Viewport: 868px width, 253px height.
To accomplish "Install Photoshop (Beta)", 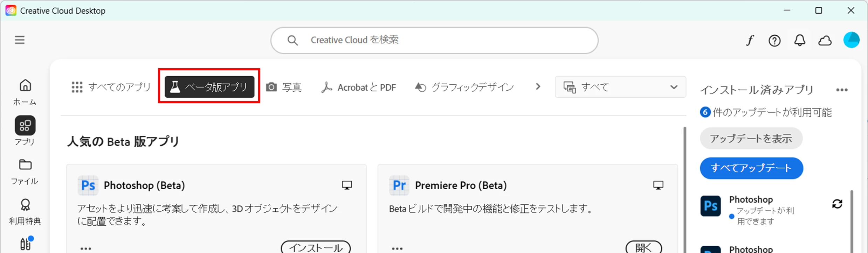I will tap(316, 247).
